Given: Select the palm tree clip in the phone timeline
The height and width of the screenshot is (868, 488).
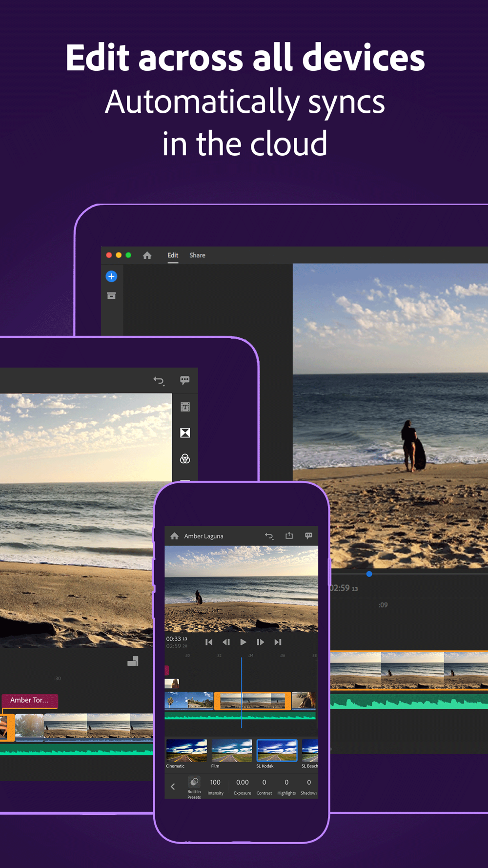Looking at the screenshot, I should coord(189,701).
